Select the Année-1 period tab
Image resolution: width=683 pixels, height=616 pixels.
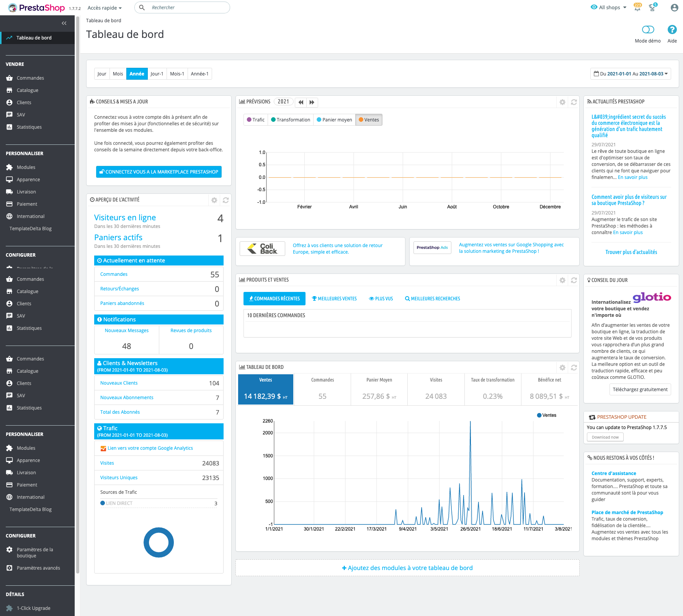(x=199, y=74)
